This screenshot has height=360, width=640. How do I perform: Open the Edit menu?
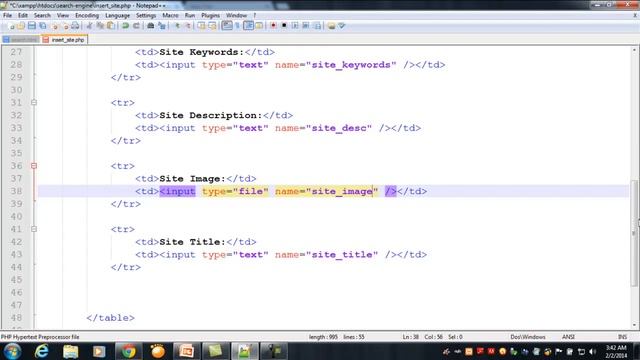click(x=23, y=16)
